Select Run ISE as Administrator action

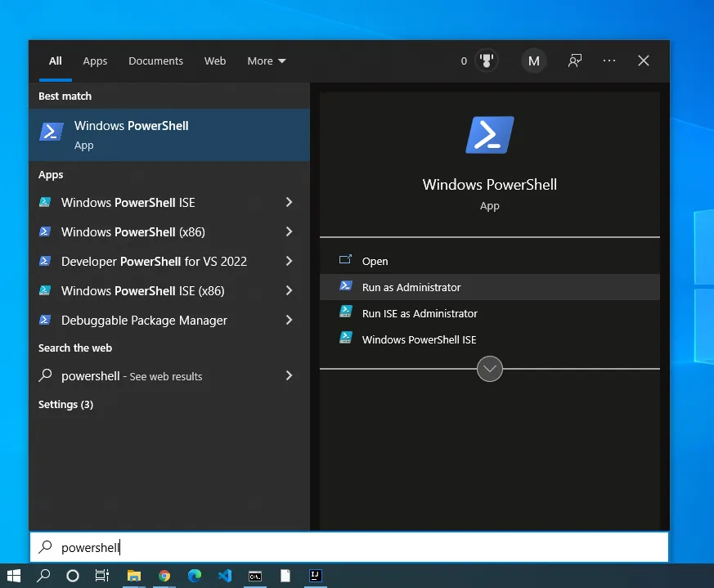click(419, 313)
